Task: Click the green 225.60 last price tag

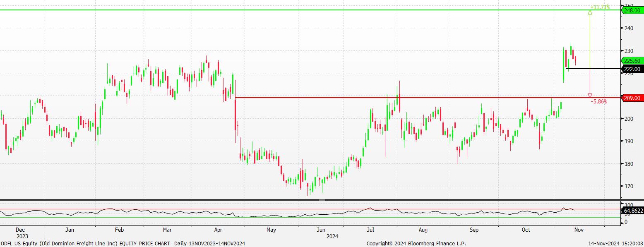Action: 632,60
